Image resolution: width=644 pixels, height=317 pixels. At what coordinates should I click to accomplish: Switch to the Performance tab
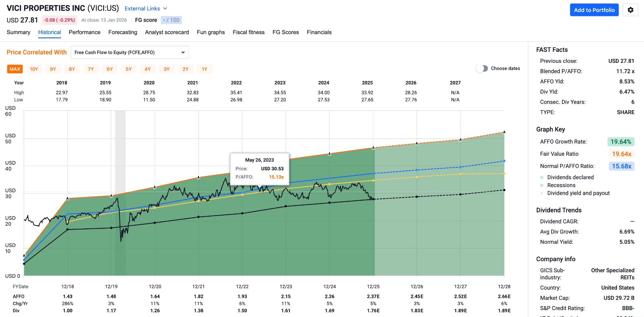(85, 32)
